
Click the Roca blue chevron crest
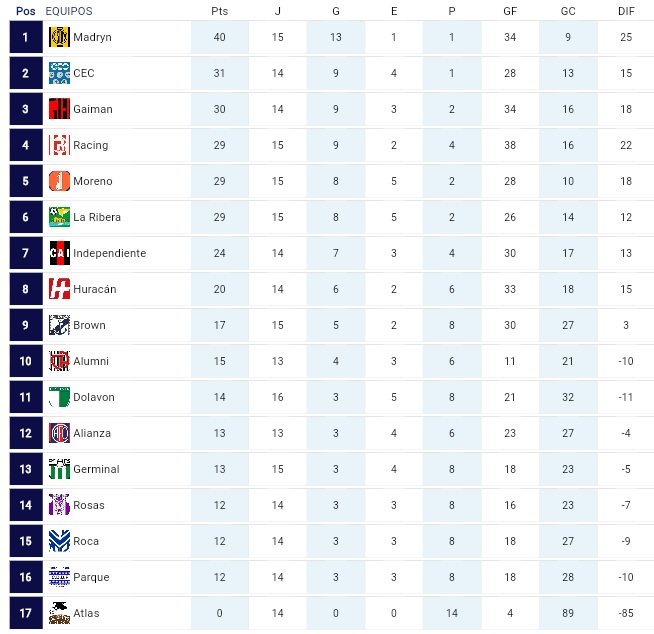pos(59,541)
